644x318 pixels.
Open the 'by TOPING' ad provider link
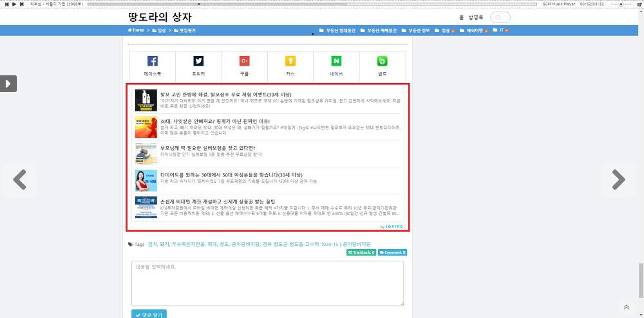coord(392,227)
